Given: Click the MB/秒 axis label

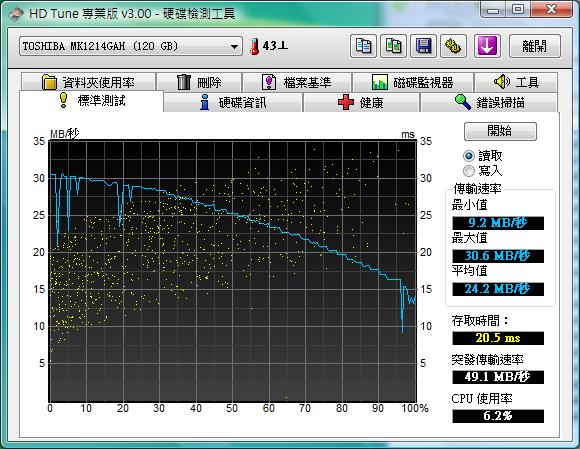Looking at the screenshot, I should coord(64,134).
